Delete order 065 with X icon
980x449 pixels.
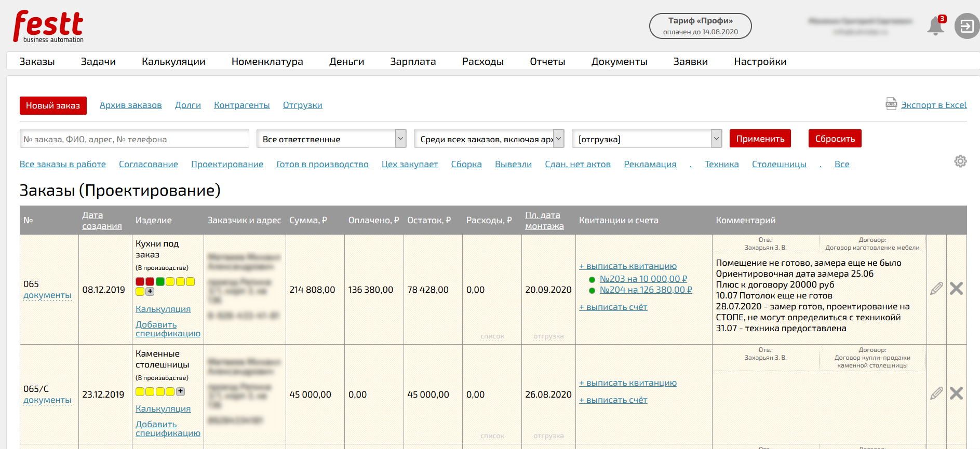956,289
